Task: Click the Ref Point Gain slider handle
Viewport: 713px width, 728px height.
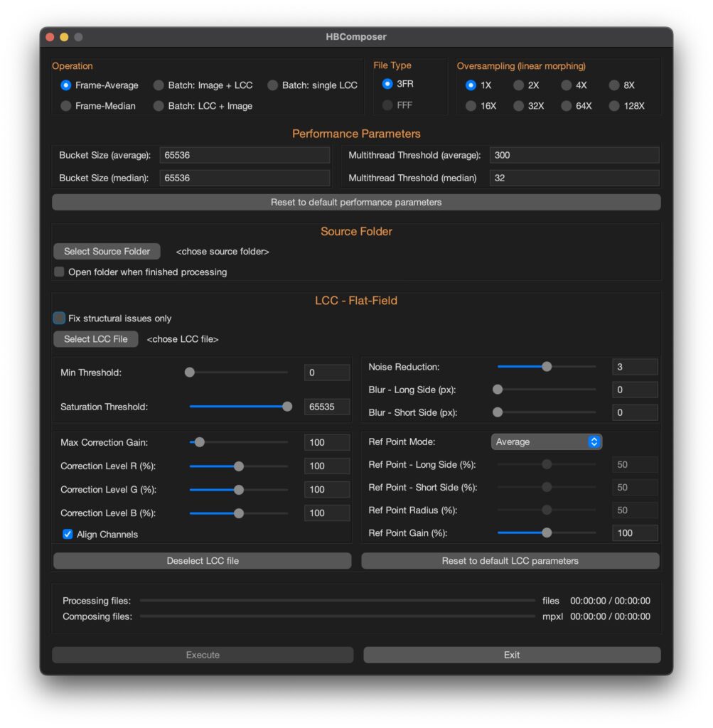Action: (x=547, y=533)
